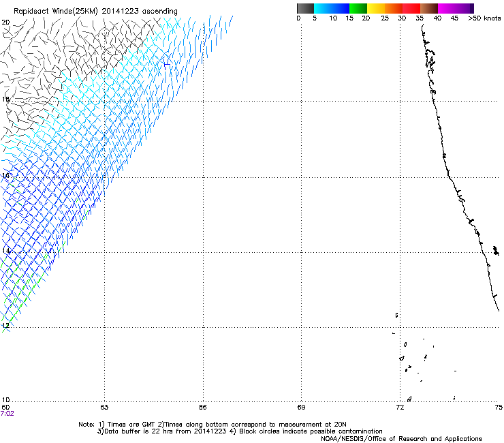Click the 'NOAA/NESDIS/Office of Research and Applications' credit
Viewport: 504px width, 443px height.
401,439
